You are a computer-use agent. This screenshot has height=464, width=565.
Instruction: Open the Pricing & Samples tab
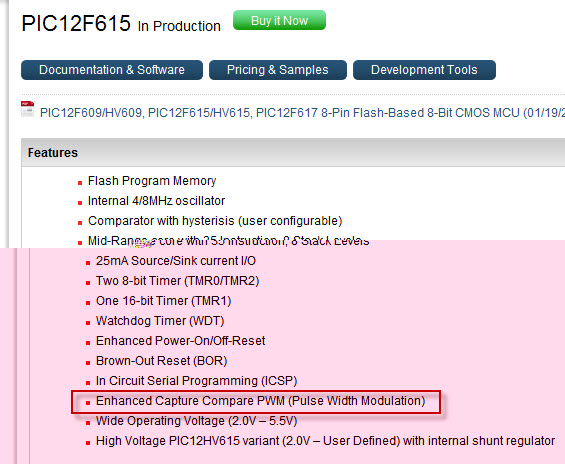tap(278, 70)
